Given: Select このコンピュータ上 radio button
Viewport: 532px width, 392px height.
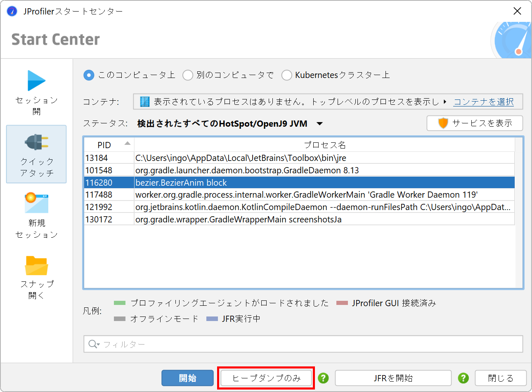Looking at the screenshot, I should [89, 75].
